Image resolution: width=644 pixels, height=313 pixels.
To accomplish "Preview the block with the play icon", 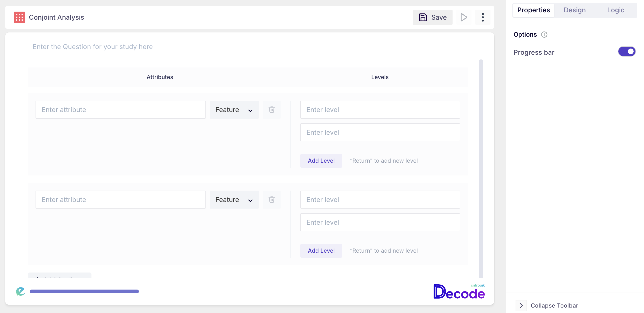I will point(464,17).
